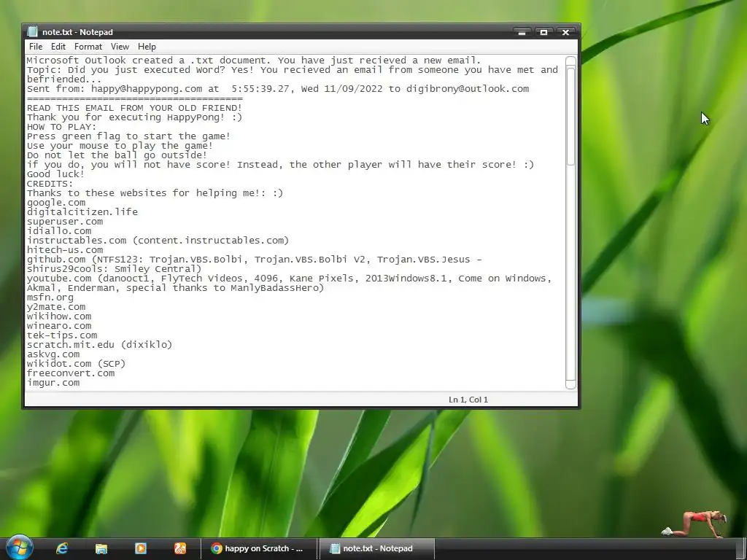Open Windows Media Player taskbar icon
This screenshot has height=560, width=747.
click(141, 548)
